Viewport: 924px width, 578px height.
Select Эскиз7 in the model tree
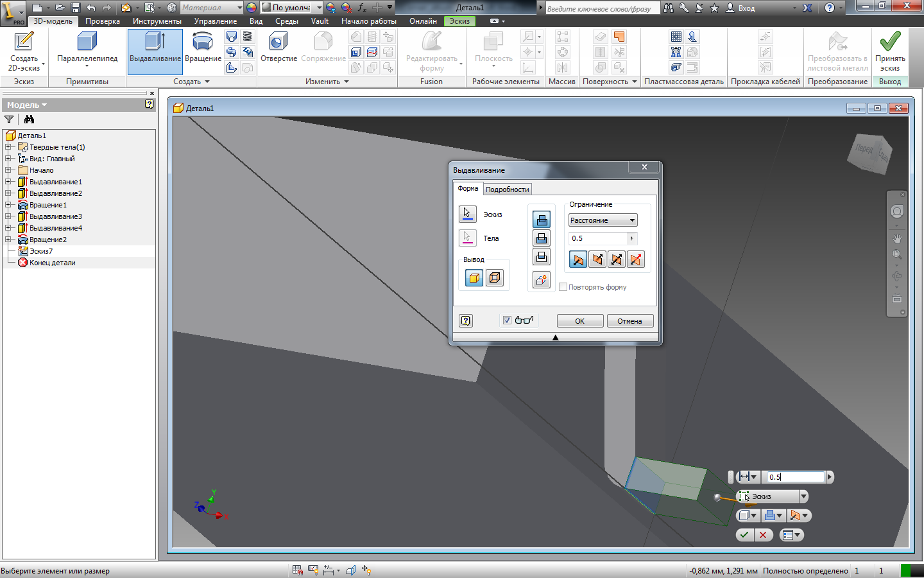(x=41, y=251)
